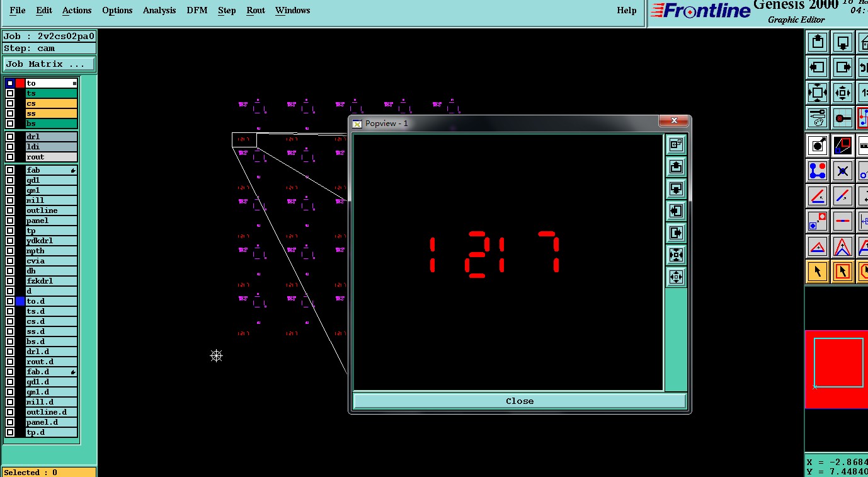868x477 pixels.
Task: Toggle checkbox for the panel.d layer
Action: (x=10, y=422)
